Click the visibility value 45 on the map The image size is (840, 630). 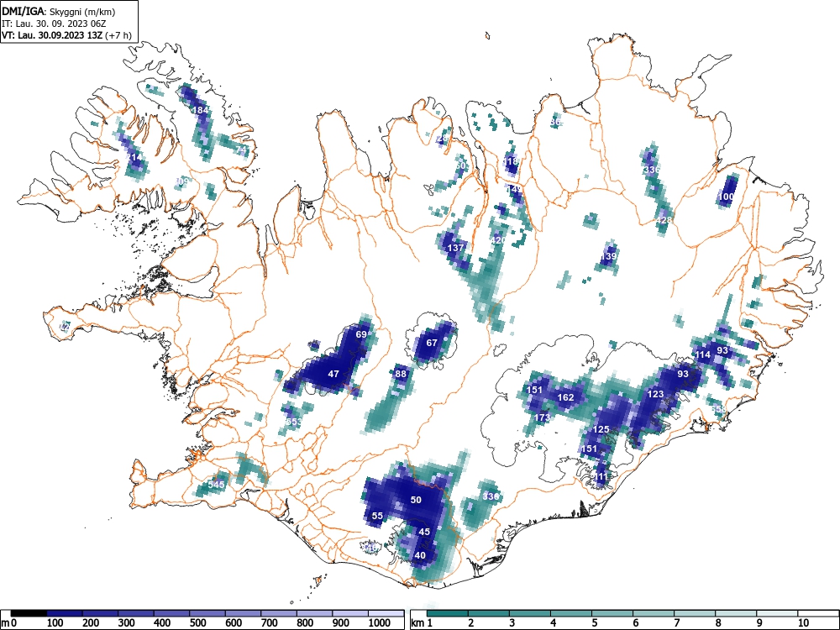[x=424, y=532]
